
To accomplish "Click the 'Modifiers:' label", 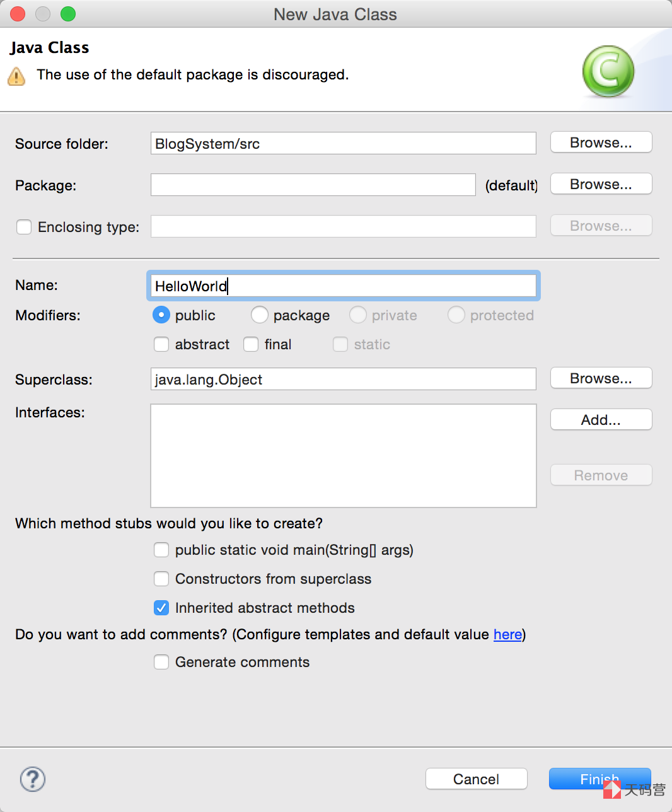I will (48, 315).
